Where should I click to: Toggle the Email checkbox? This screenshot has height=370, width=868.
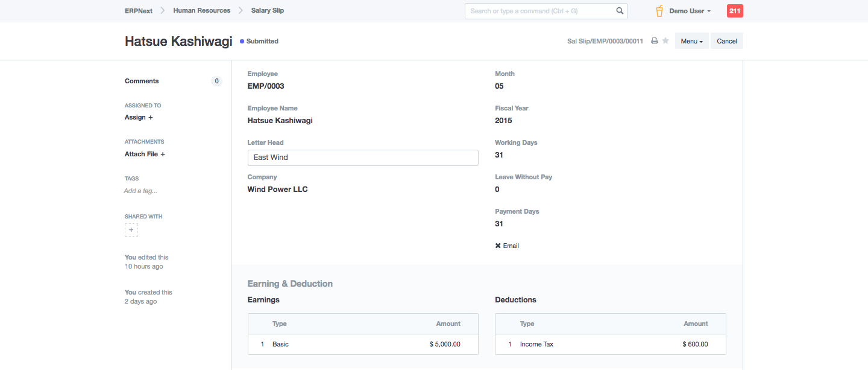[498, 246]
